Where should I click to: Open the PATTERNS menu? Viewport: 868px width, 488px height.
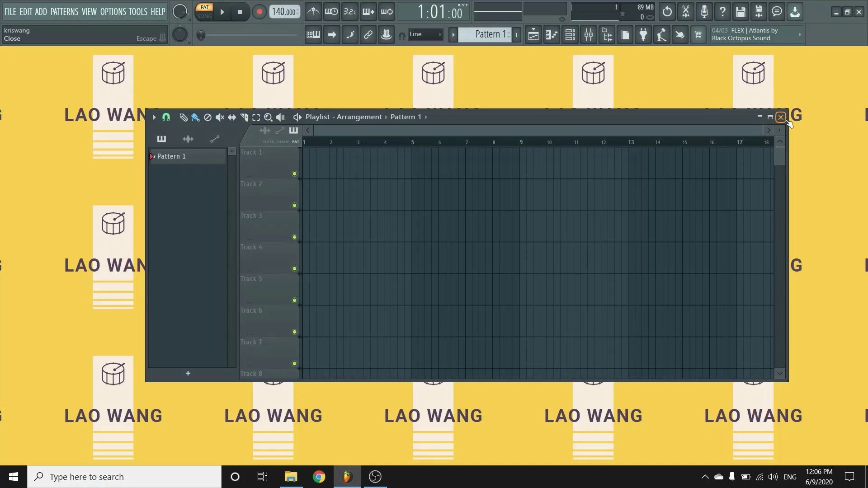coord(65,12)
